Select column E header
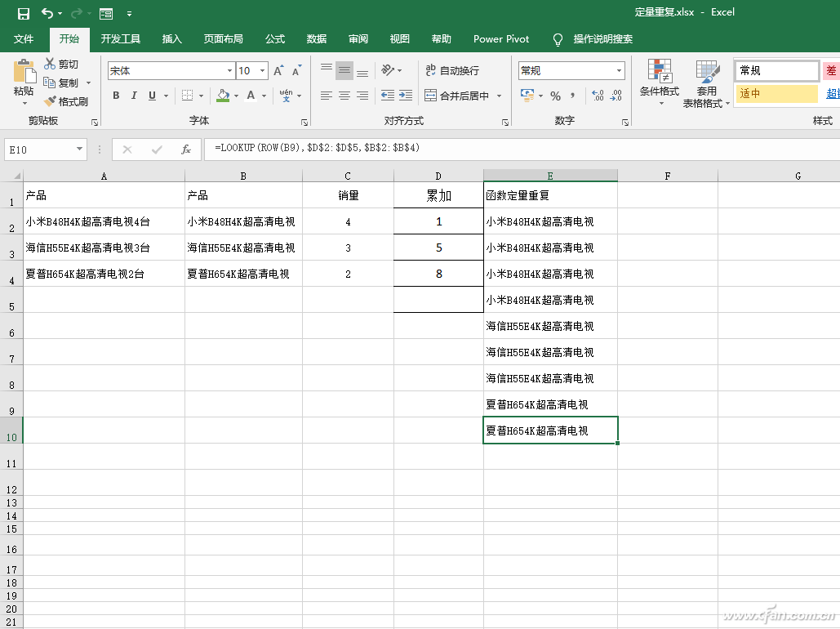This screenshot has height=629, width=840. click(x=550, y=176)
